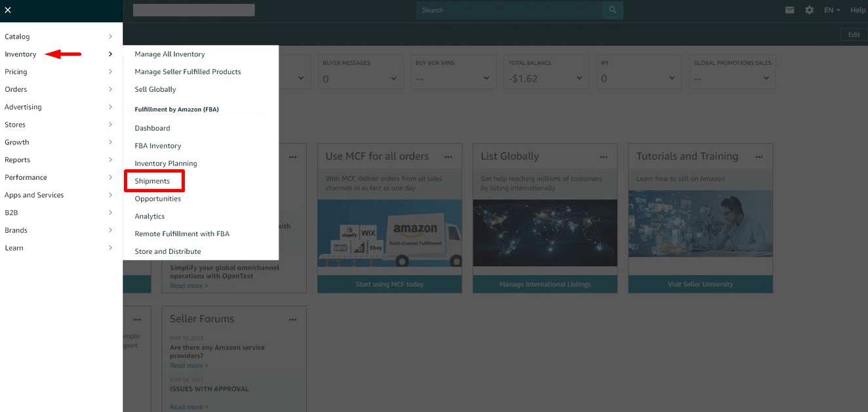
Task: Click the Visit Seller University link
Action: (700, 284)
